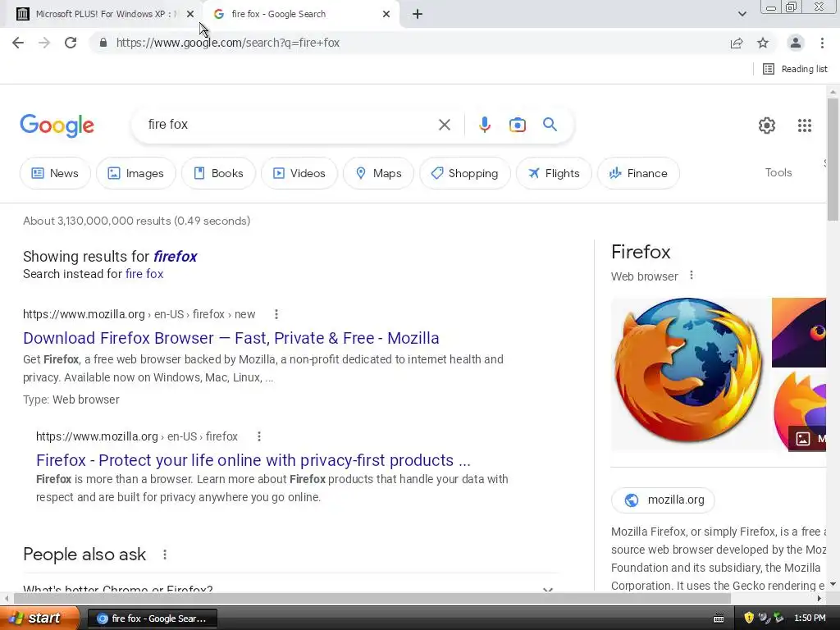The height and width of the screenshot is (630, 840).
Task: Open the Chrome profile avatar menu
Action: click(x=796, y=43)
